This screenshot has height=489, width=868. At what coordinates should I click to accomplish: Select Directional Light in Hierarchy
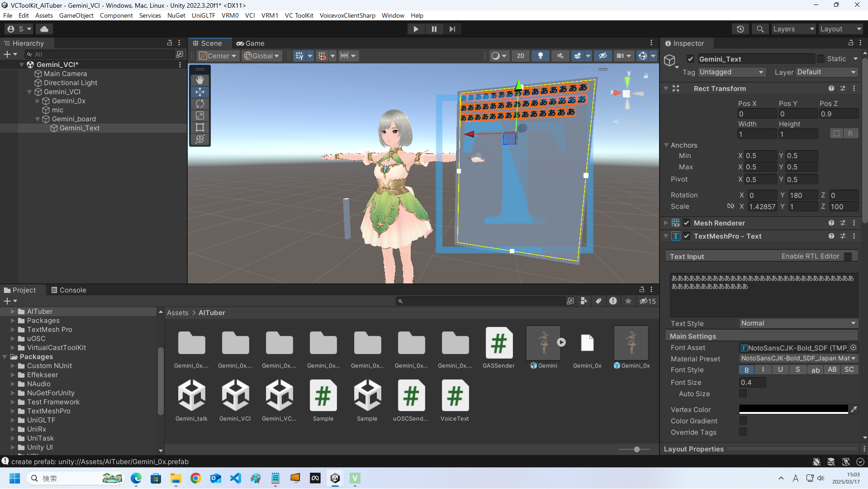71,83
